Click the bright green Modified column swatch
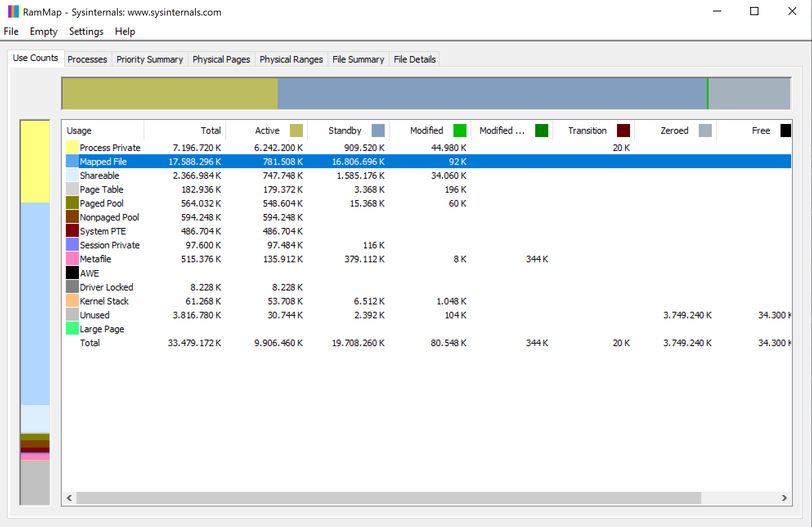Viewport: 812px width, 527px height. click(460, 131)
